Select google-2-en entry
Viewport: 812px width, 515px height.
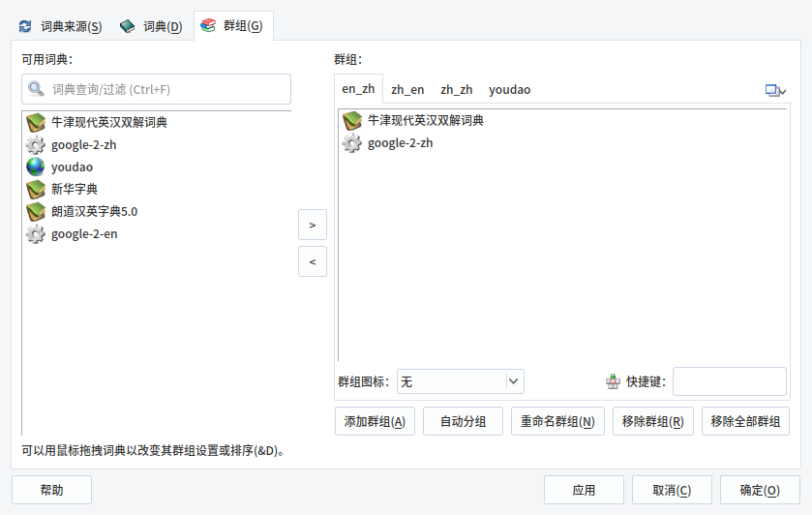click(x=84, y=234)
